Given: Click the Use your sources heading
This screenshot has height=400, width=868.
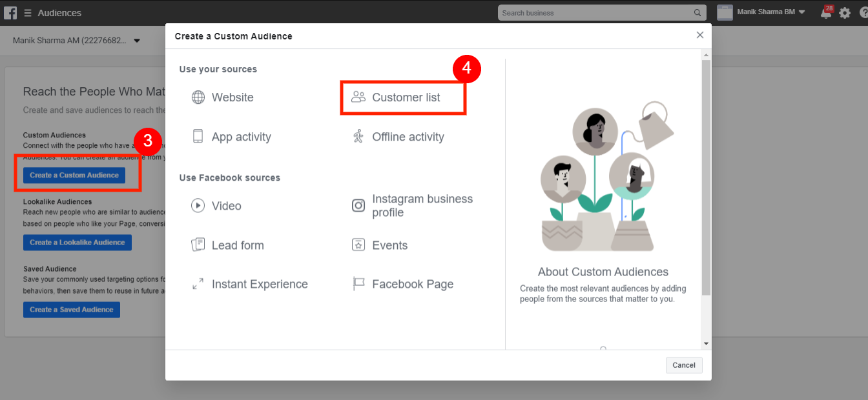Looking at the screenshot, I should tap(218, 69).
